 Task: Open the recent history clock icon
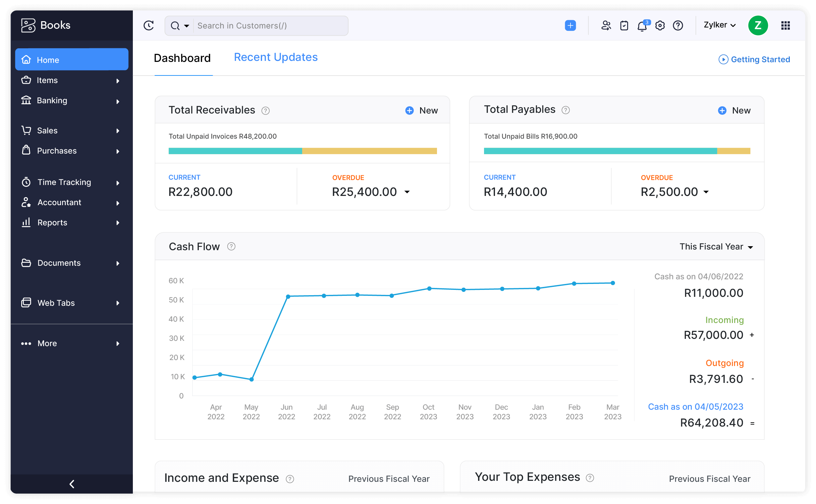point(148,25)
